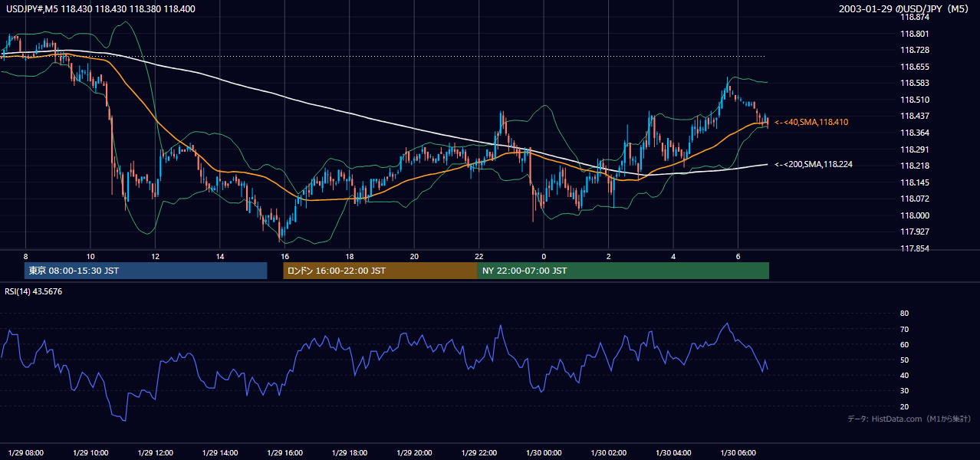The image size is (980, 460).
Task: Click the 1/29 22:00 date label
Action: (479, 452)
